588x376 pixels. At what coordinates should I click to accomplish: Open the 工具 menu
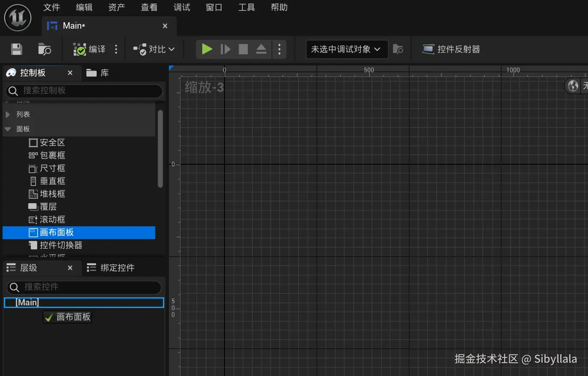[x=247, y=7]
